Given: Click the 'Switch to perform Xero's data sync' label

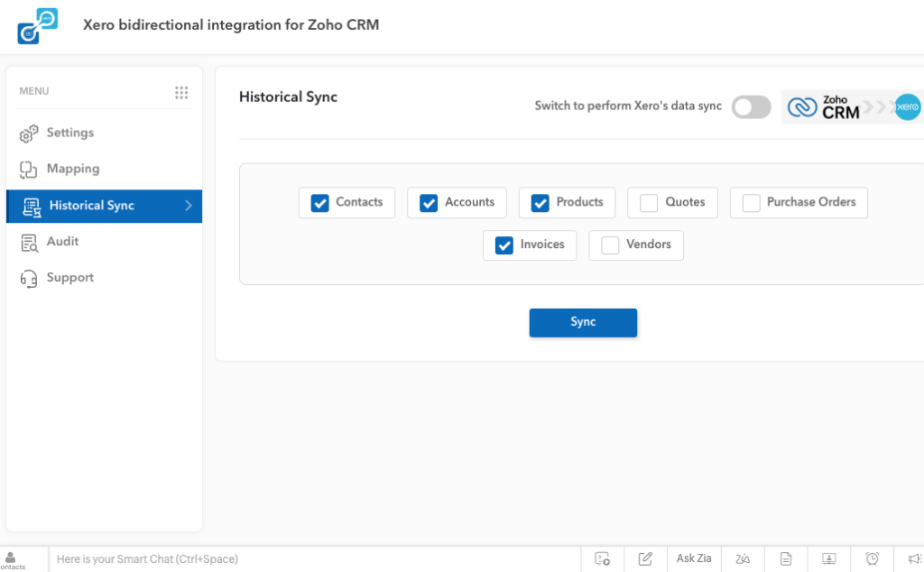Looking at the screenshot, I should click(628, 106).
